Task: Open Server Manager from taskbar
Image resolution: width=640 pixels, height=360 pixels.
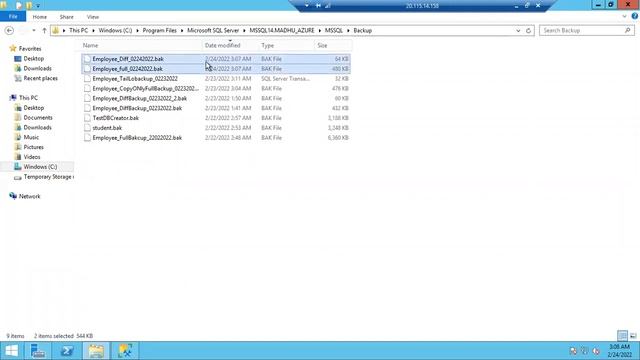Action: (38, 351)
